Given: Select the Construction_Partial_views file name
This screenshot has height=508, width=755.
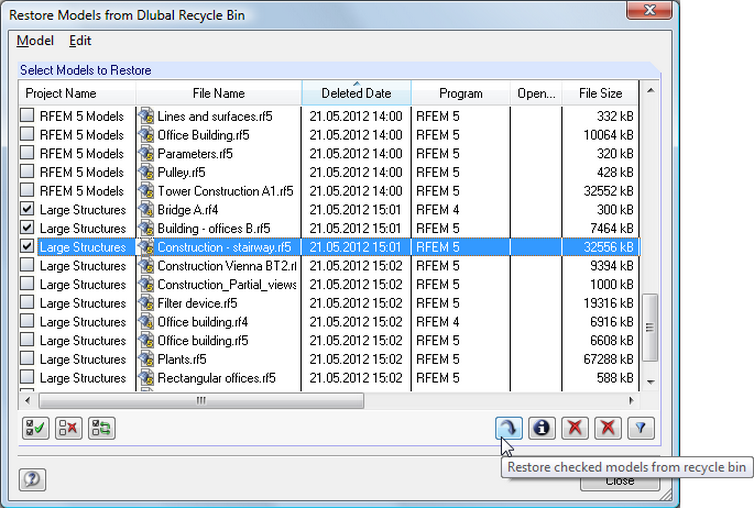Looking at the screenshot, I should coord(227,285).
